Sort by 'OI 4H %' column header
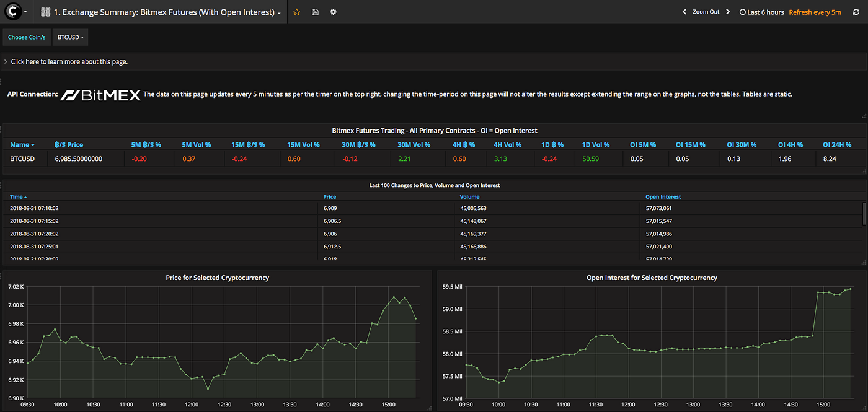 790,144
